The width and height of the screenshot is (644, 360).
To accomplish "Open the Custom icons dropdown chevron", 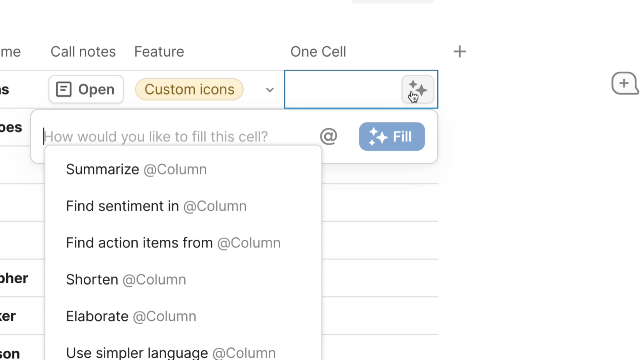I will coord(269,89).
